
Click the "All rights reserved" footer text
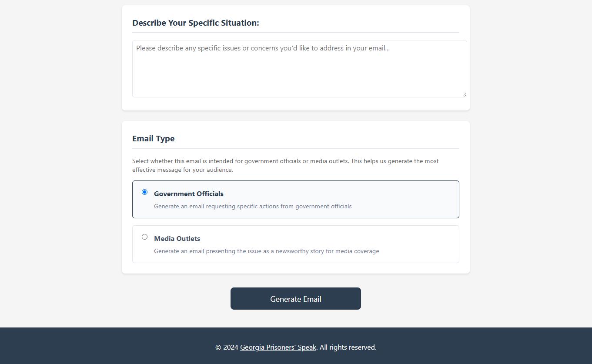click(348, 347)
